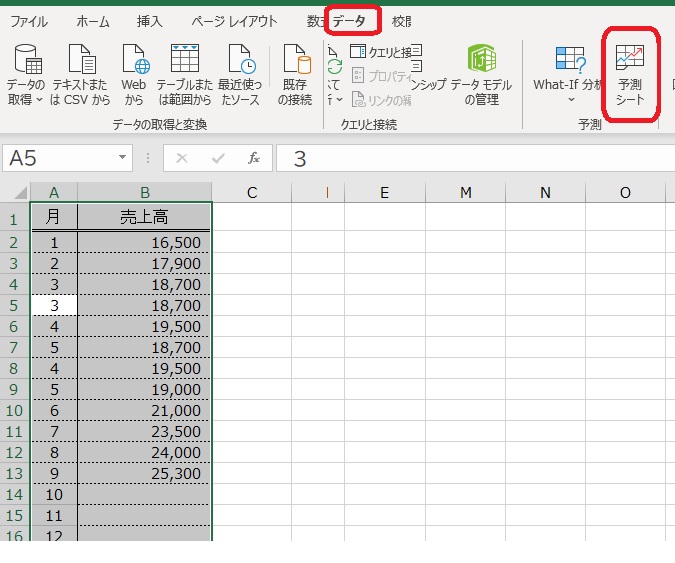Click テーブルまたは範囲から icon

pyautogui.click(x=185, y=75)
